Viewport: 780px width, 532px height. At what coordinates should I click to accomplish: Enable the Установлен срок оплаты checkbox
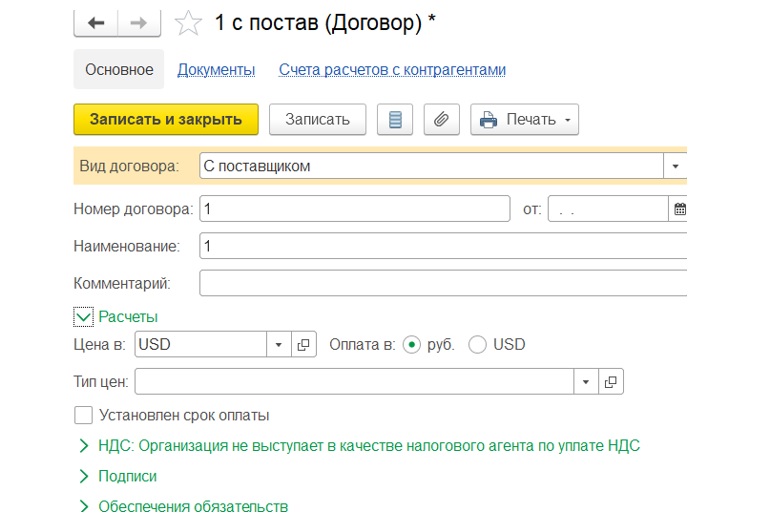coord(83,415)
